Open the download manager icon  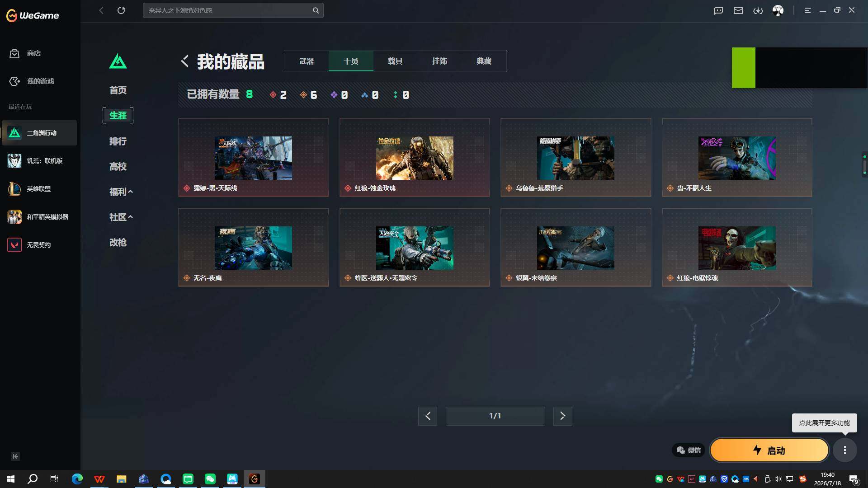[758, 10]
